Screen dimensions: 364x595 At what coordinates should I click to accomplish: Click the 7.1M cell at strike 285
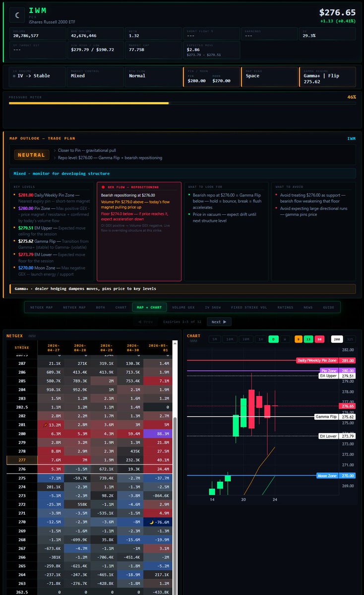(158, 381)
